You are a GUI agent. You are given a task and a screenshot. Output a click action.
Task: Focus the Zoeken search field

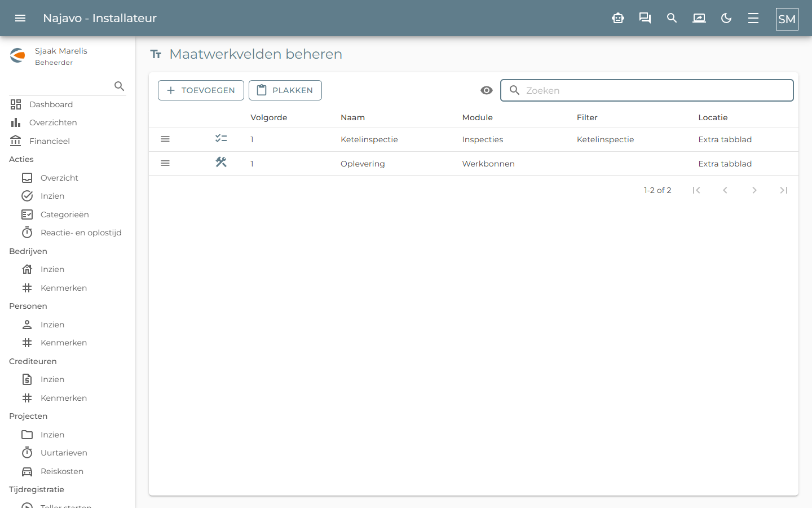coord(647,90)
